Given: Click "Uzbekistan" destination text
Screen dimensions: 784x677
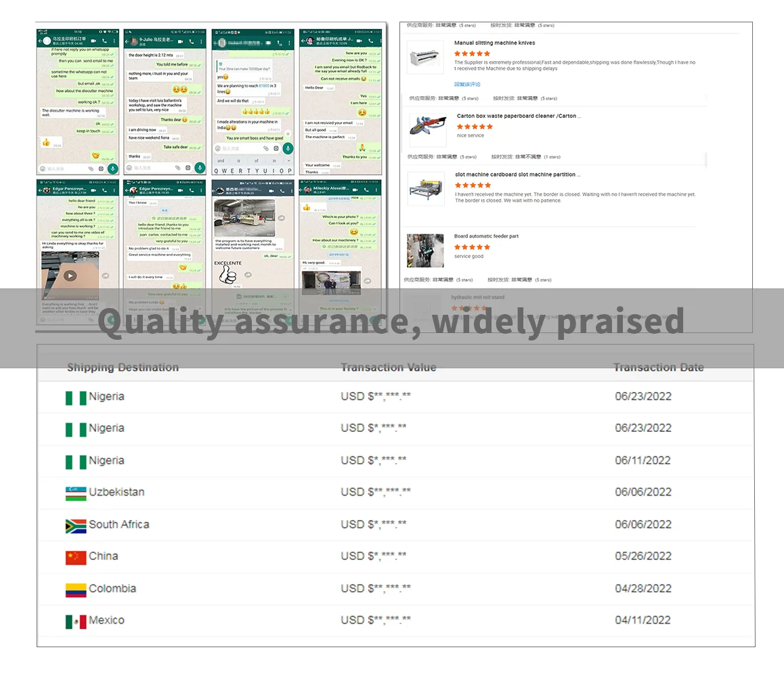Looking at the screenshot, I should (116, 492).
